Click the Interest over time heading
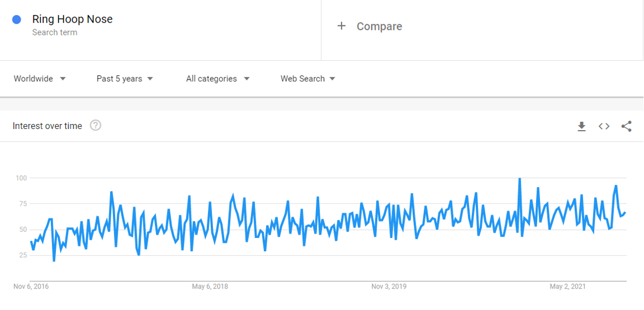 [x=47, y=126]
